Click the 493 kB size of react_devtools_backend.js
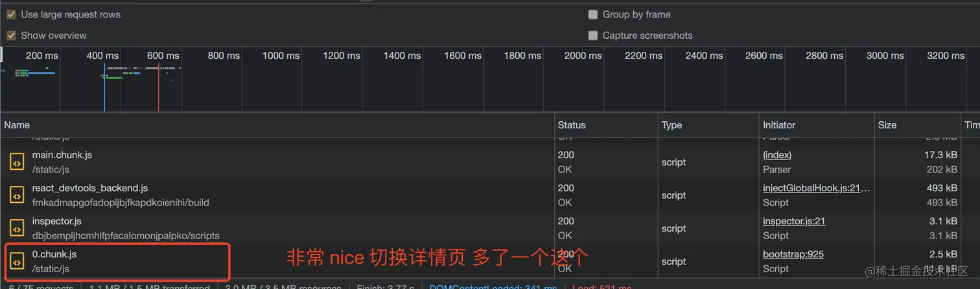This screenshot has height=289, width=980. [x=942, y=188]
